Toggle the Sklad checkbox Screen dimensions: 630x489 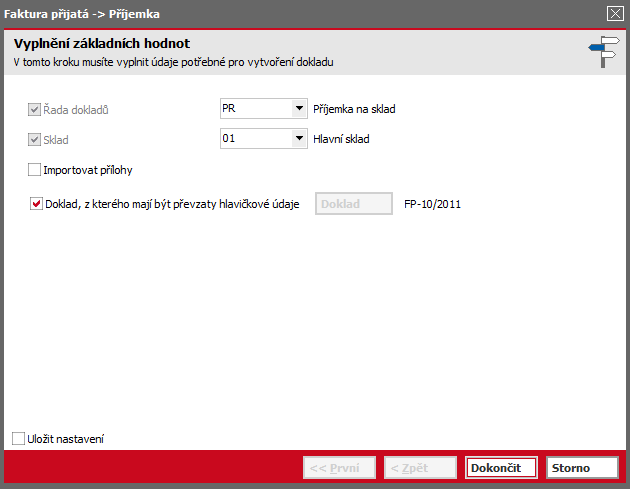(35, 140)
